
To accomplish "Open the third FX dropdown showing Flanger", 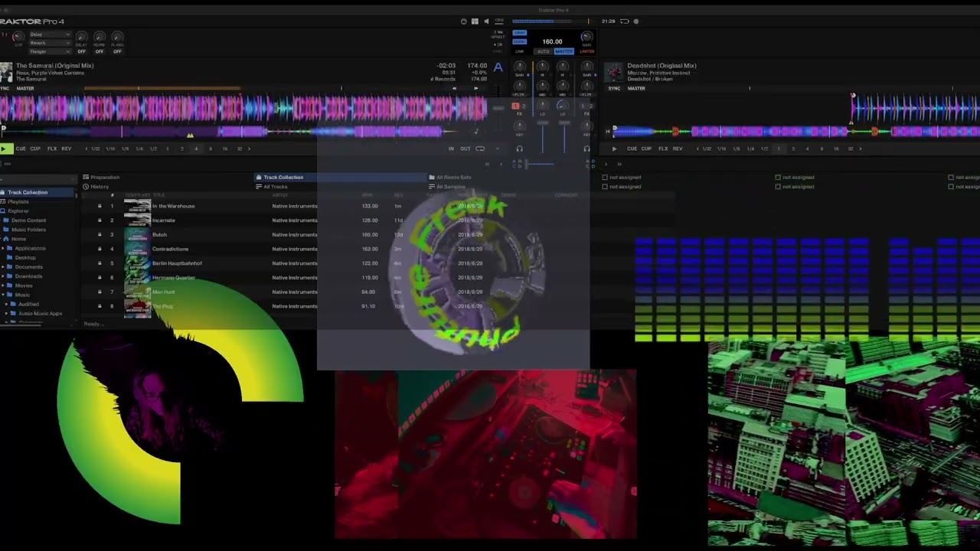I will [x=50, y=52].
